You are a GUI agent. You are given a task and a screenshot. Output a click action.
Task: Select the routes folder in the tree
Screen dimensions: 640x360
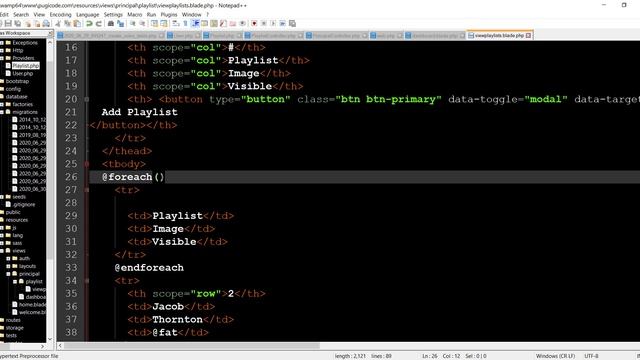[13, 320]
